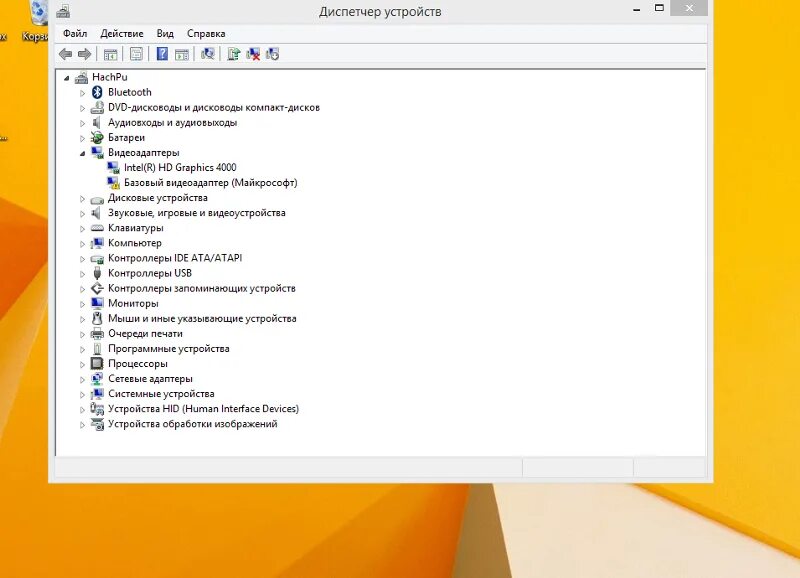Select the Мониторы label text
This screenshot has height=578, width=800.
pyautogui.click(x=133, y=303)
